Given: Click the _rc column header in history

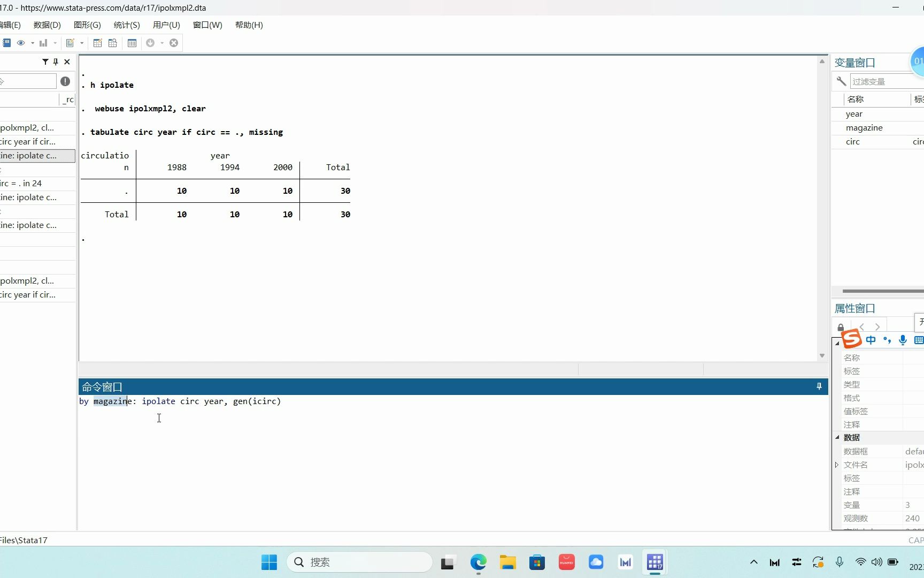Looking at the screenshot, I should [67, 100].
